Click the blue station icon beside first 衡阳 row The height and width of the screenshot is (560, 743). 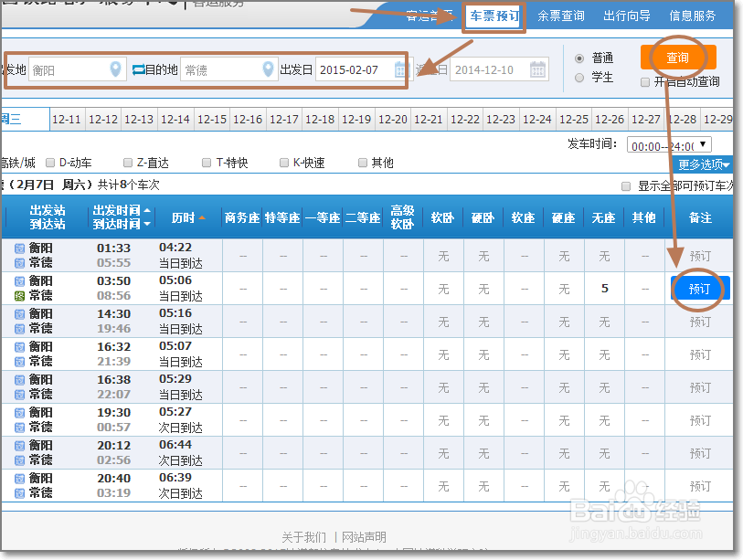(19, 247)
